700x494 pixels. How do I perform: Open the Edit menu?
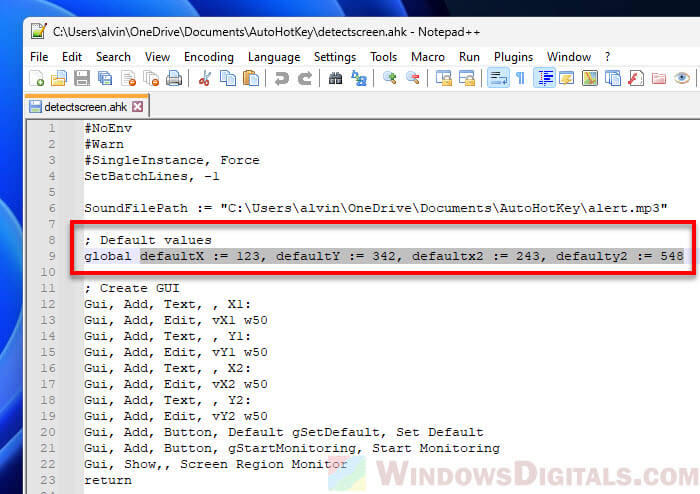(72, 57)
